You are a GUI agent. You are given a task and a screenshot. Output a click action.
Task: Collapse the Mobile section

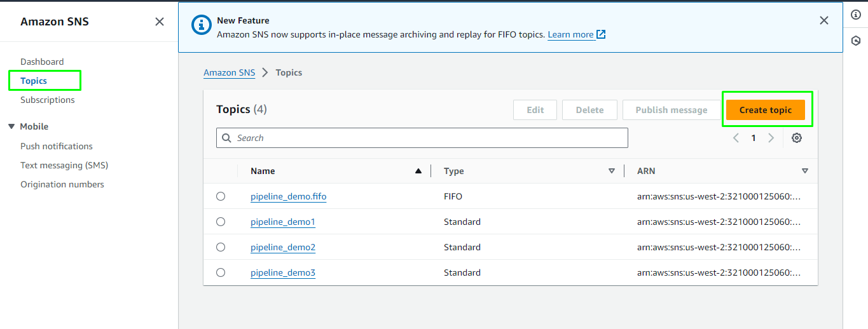pos(11,126)
